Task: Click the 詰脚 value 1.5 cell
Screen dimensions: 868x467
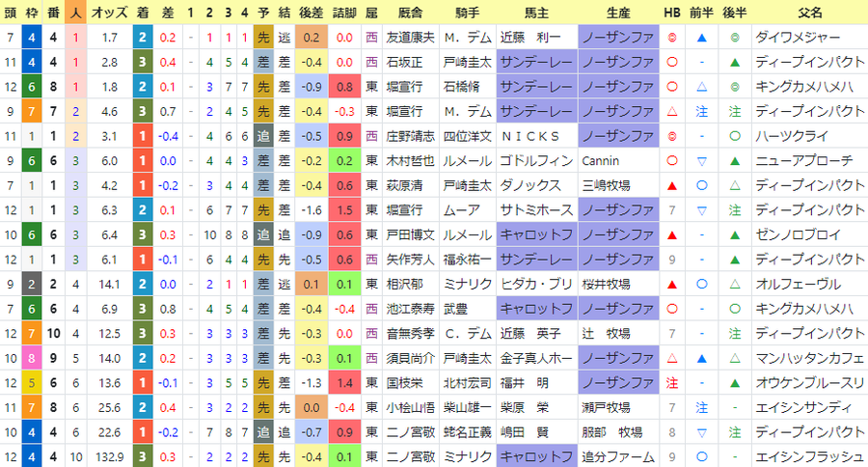Action: (x=344, y=210)
